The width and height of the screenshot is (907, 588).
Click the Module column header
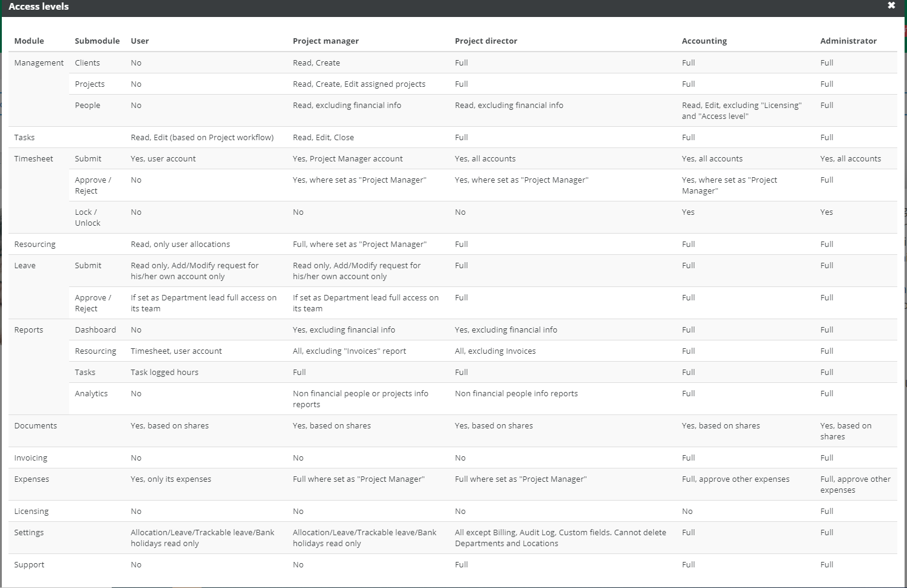coord(30,41)
